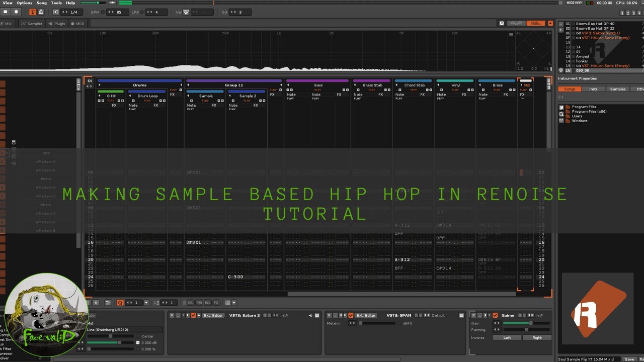Select VST3: Sektor Synth instrument

pos(601,33)
